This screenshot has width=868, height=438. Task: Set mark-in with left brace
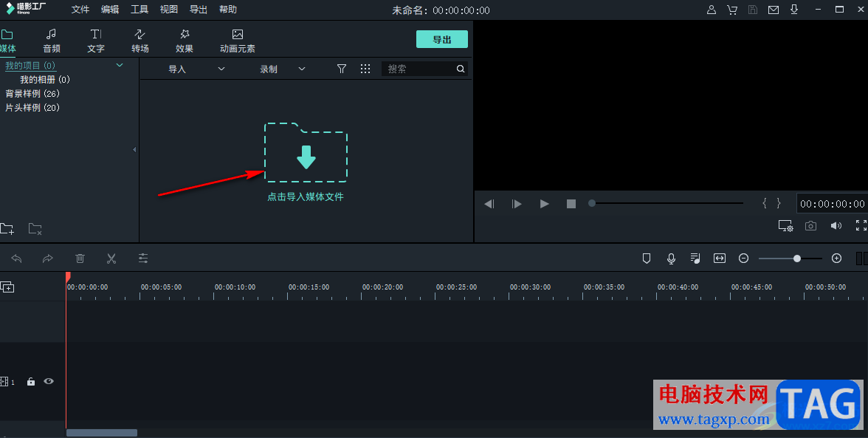coord(765,203)
